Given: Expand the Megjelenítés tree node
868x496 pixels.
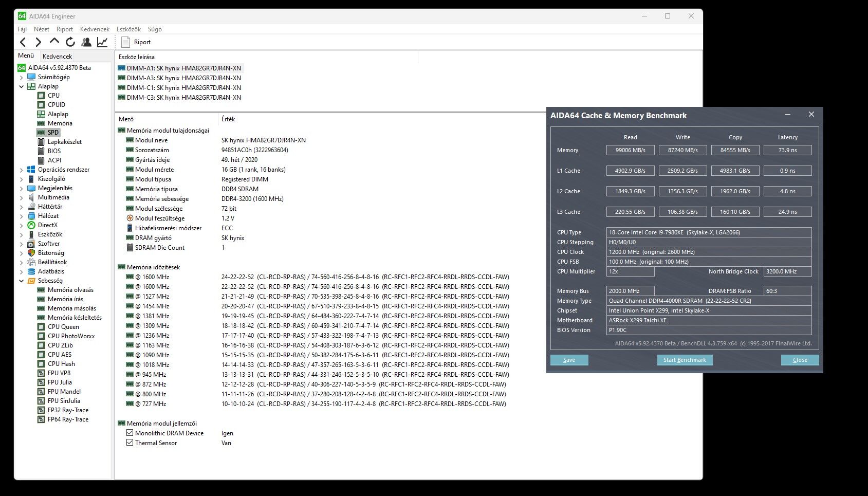Looking at the screenshot, I should pos(22,189).
